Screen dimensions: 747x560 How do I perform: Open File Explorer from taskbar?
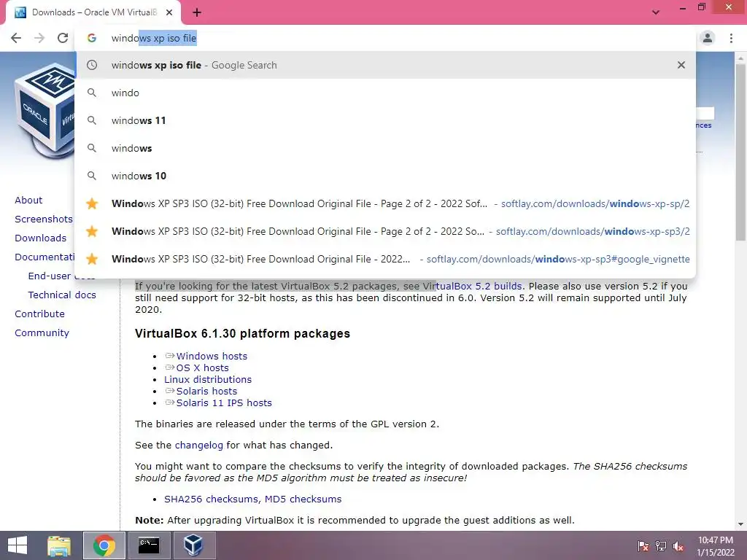(59, 545)
